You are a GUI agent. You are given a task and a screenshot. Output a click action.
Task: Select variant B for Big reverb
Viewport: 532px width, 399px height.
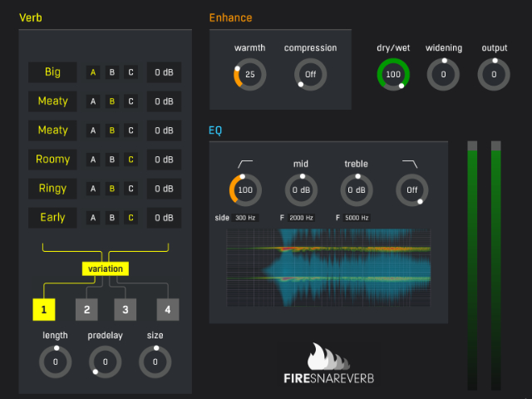(112, 72)
